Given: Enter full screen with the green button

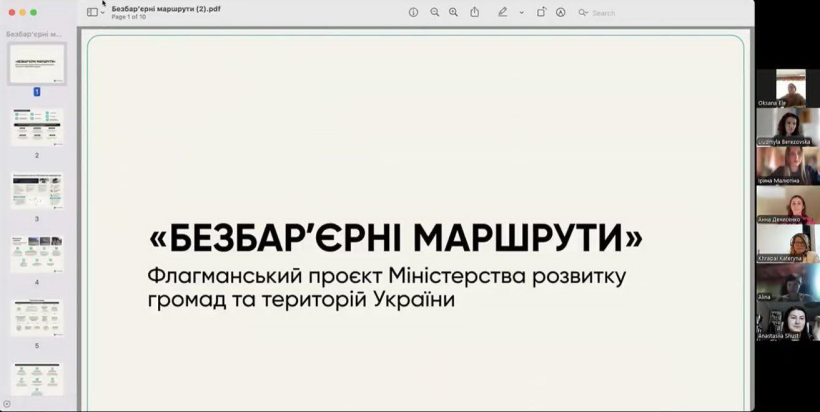Looking at the screenshot, I should (x=33, y=12).
